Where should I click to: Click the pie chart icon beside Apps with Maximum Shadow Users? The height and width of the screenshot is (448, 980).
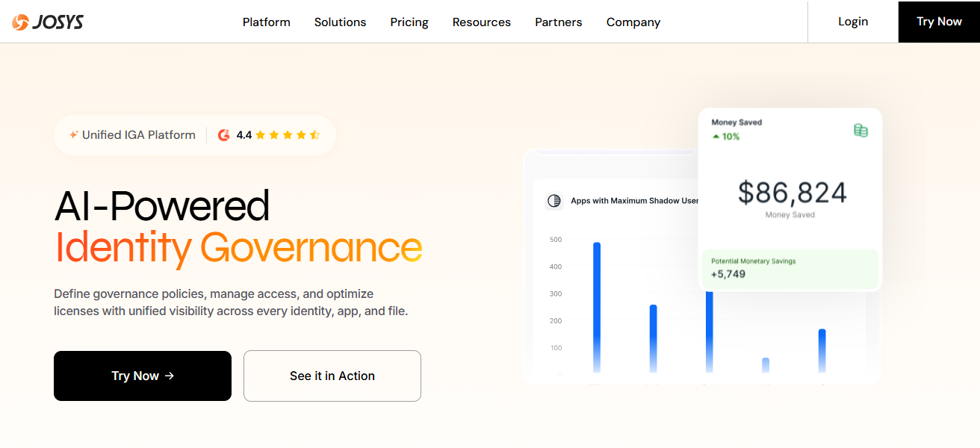[553, 201]
